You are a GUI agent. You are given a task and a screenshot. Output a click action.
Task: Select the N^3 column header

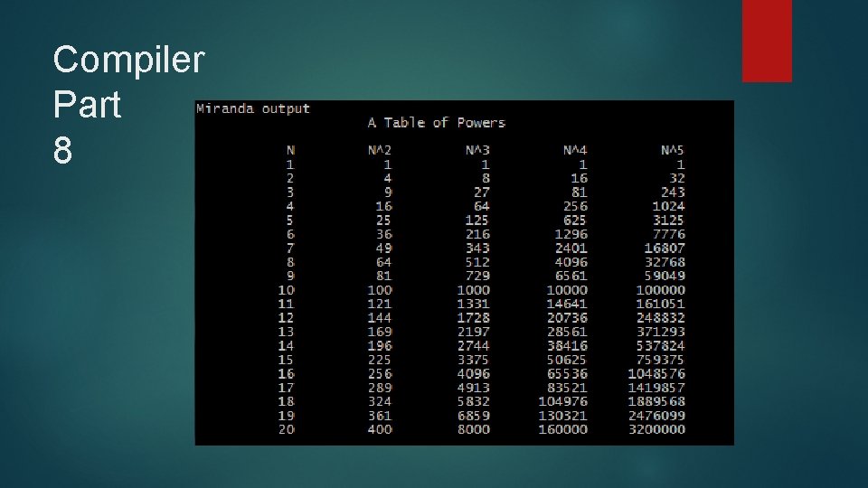pos(477,151)
